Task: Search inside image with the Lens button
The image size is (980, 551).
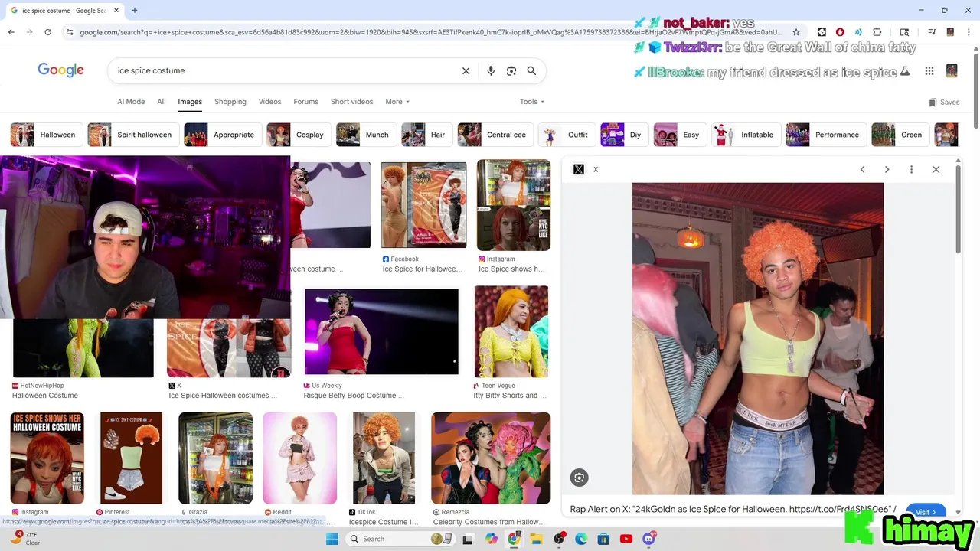Action: [580, 478]
